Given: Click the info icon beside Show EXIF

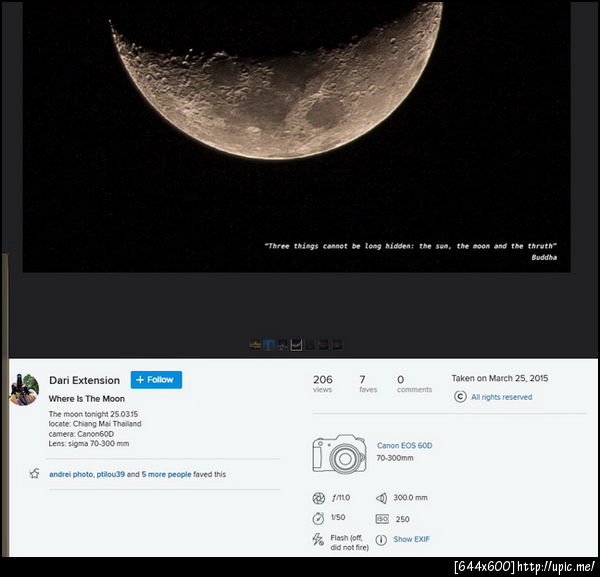Looking at the screenshot, I should click(381, 540).
